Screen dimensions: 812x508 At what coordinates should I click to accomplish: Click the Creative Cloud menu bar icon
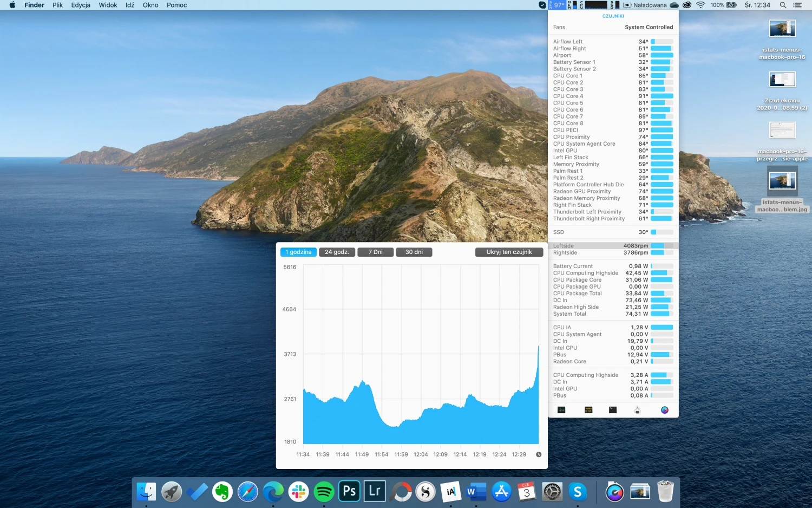687,5
